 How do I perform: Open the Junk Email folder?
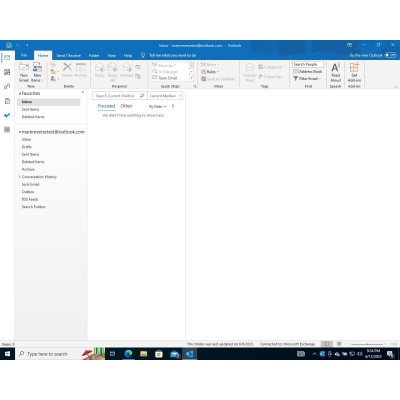[x=30, y=184]
